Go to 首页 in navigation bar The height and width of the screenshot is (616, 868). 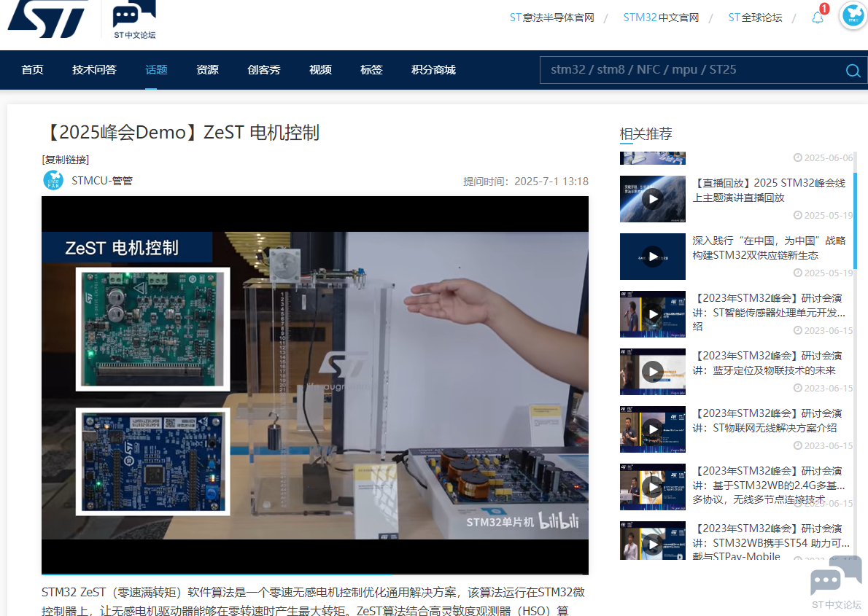(x=32, y=70)
